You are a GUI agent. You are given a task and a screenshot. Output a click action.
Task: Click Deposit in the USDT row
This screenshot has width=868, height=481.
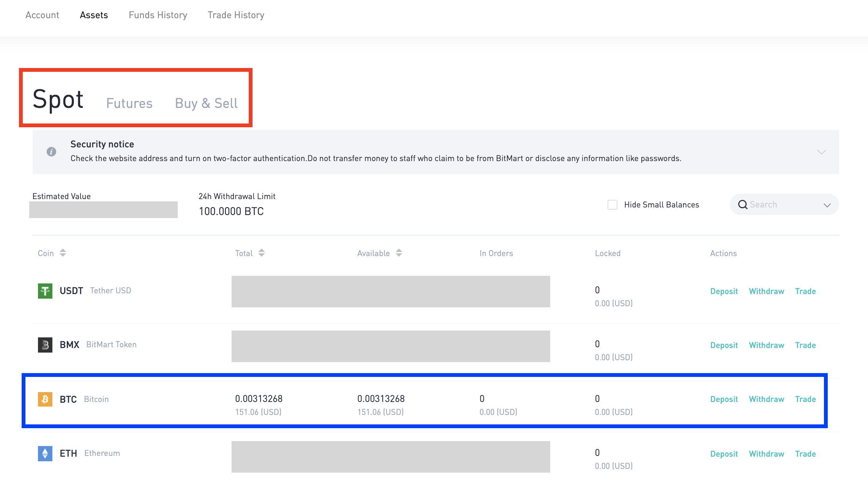pos(724,291)
